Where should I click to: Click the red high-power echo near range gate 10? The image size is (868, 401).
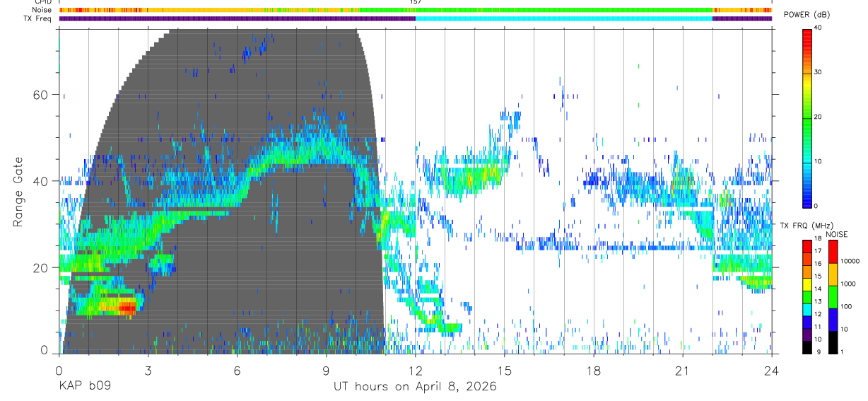tap(127, 308)
